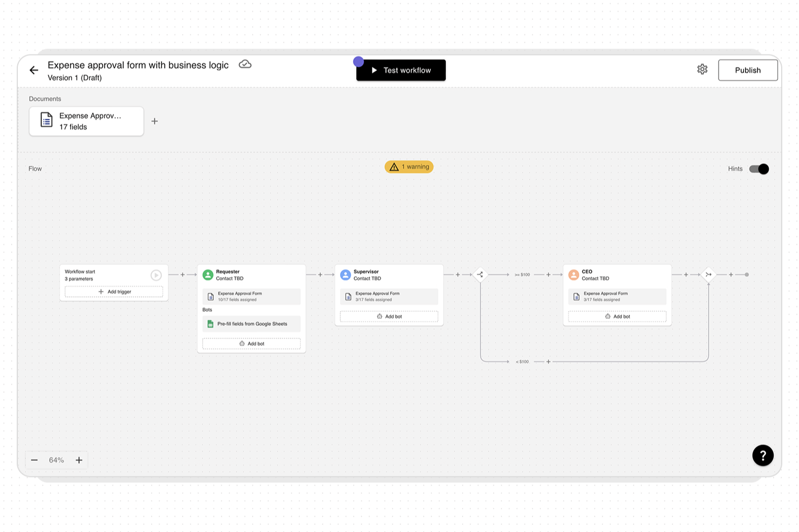Click the cloud sync status icon
The height and width of the screenshot is (532, 799).
click(245, 64)
